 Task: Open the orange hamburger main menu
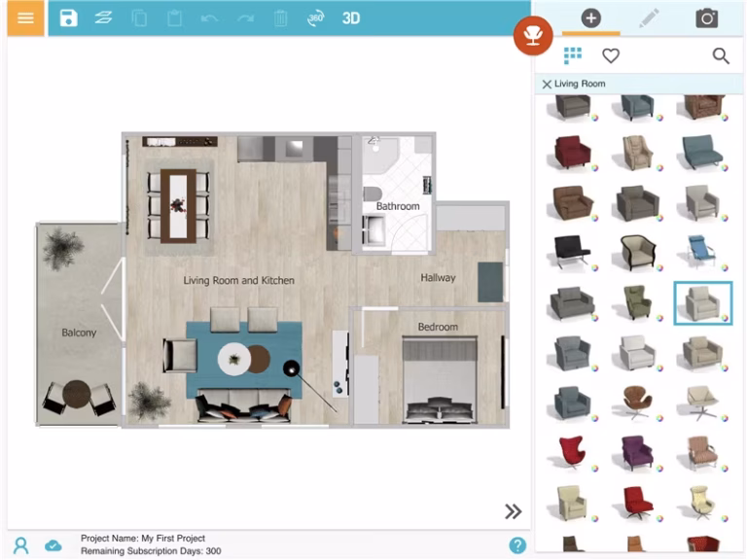point(25,18)
